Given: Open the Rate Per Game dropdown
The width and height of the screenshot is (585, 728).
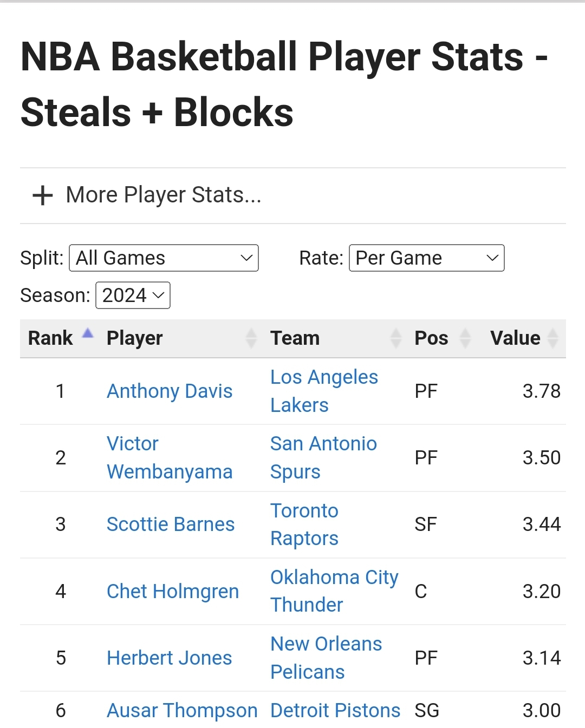Looking at the screenshot, I should (426, 258).
